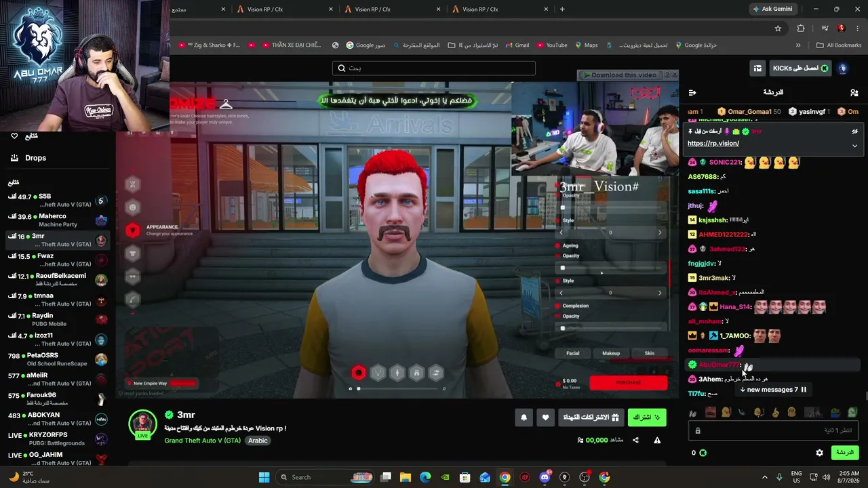Adjust the Complexion Opacity slider
868x488 pixels.
pos(610,328)
